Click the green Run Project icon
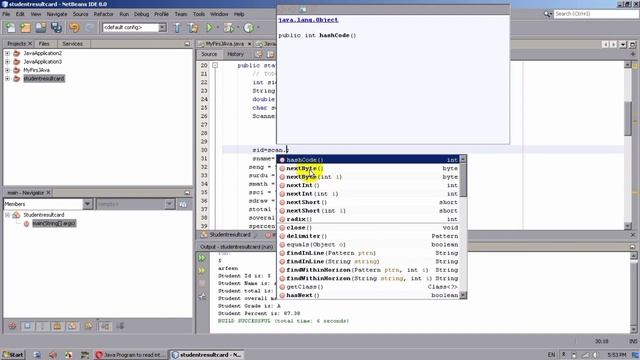The height and width of the screenshot is (360, 640). click(209, 27)
